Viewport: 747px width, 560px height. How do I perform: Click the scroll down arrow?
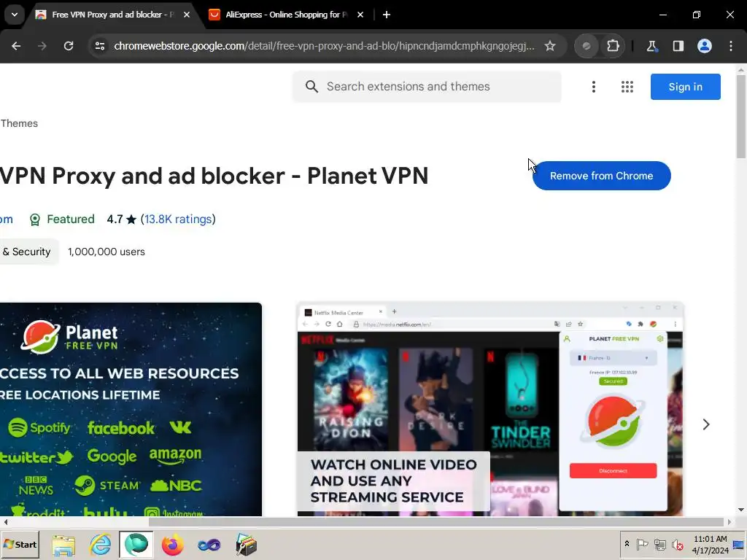(741, 510)
